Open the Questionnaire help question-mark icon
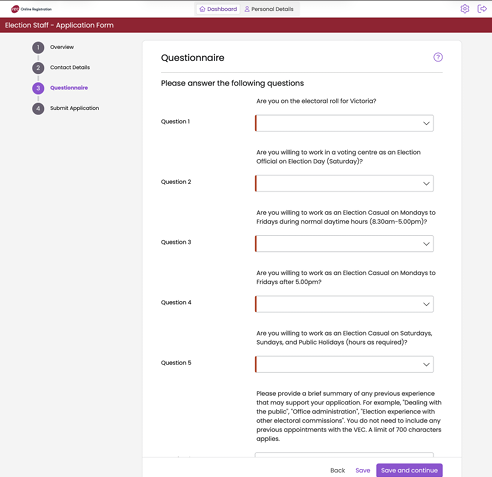 [x=438, y=57]
